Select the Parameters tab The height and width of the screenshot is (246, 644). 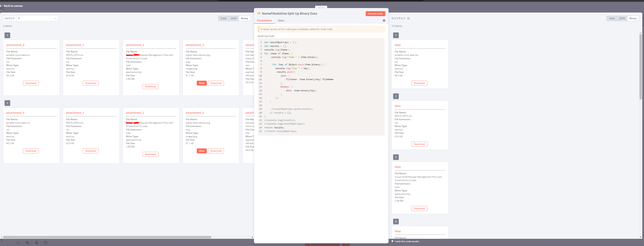point(264,20)
